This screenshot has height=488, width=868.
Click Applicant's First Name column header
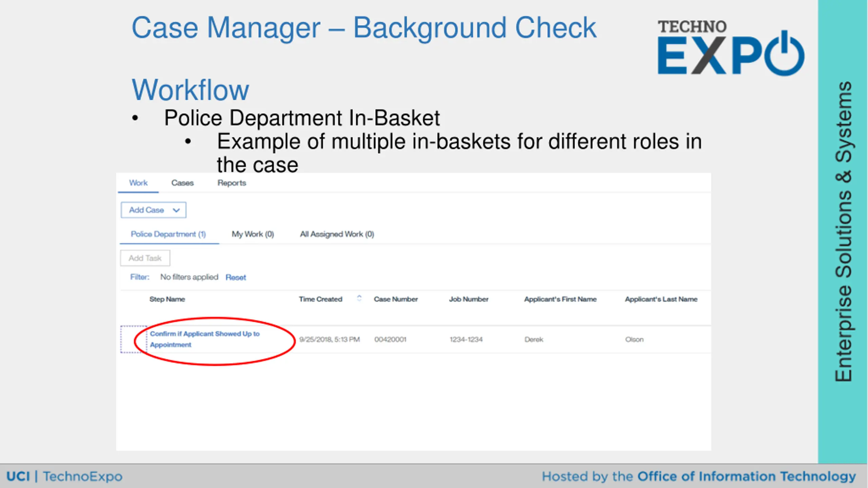pyautogui.click(x=560, y=299)
